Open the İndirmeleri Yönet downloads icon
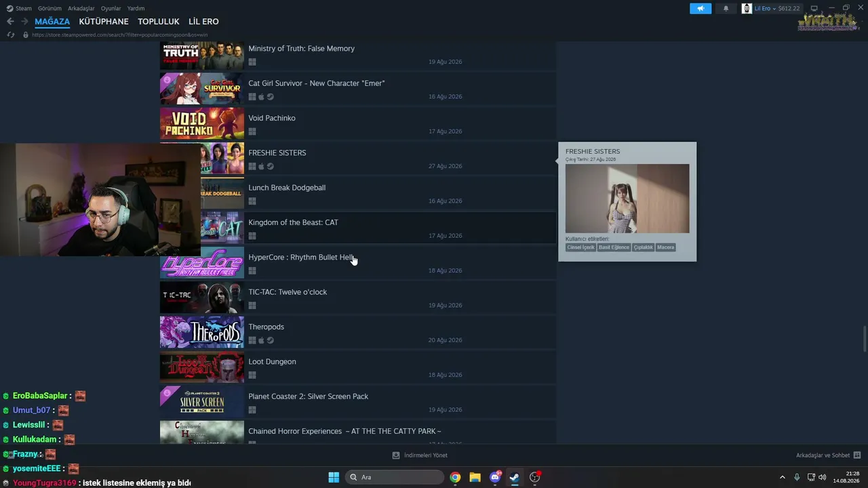 [396, 455]
